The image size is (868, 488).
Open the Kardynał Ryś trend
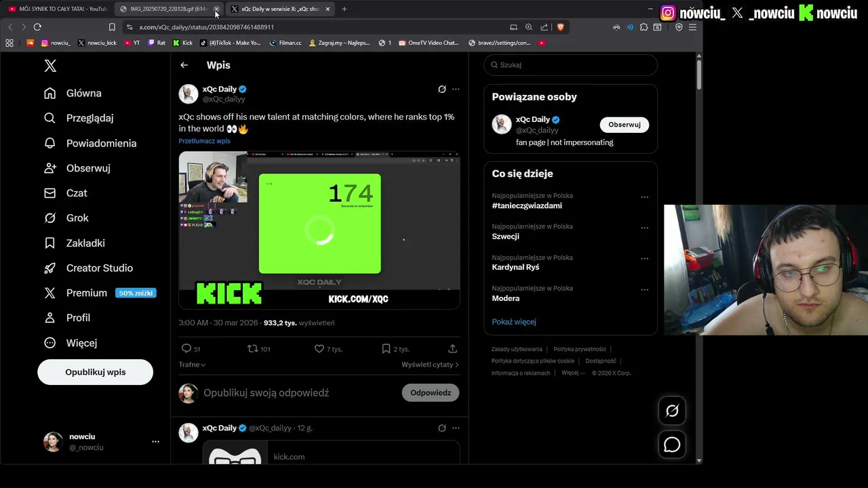515,267
